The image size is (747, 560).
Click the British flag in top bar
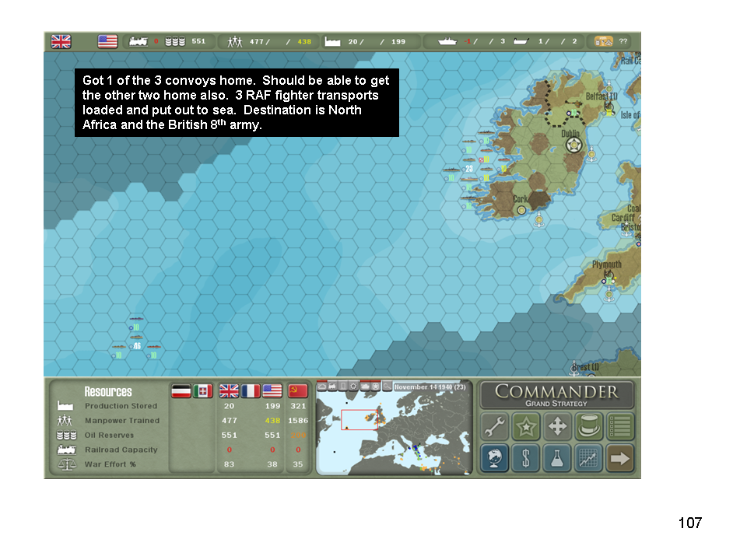(61, 41)
